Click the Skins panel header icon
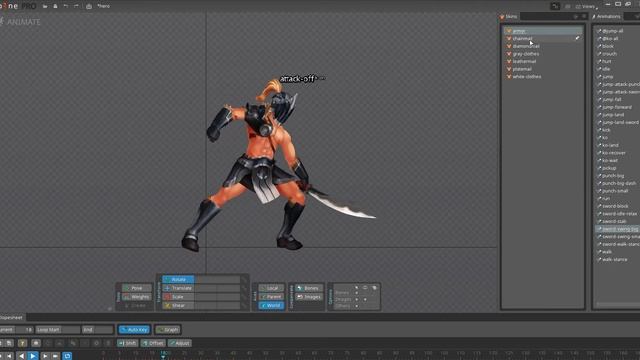 tap(502, 17)
